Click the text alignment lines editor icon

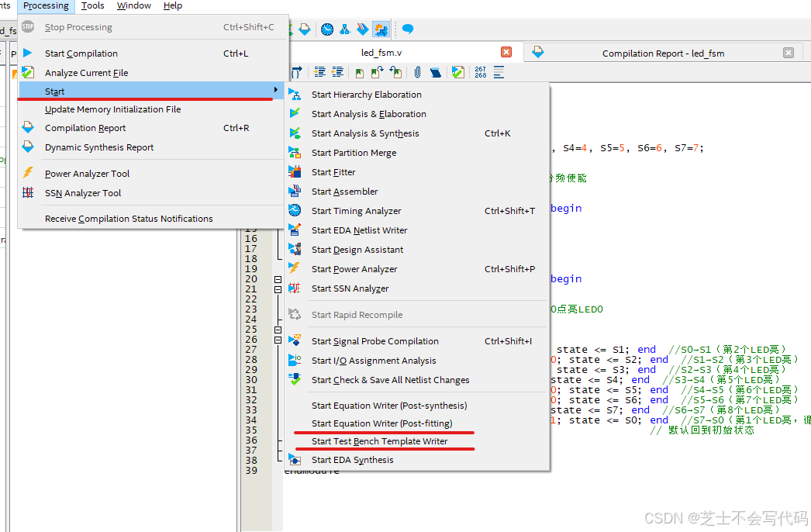click(499, 72)
